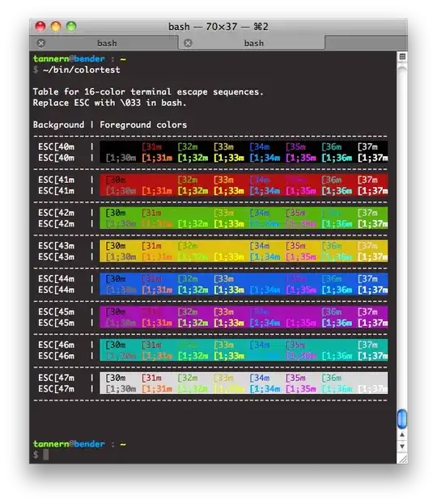Click the yellow minimize window button

click(56, 27)
